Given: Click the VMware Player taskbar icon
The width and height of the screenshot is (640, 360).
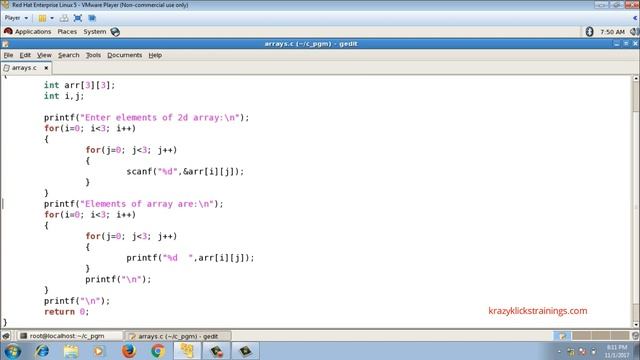Looking at the screenshot, I should point(187,351).
